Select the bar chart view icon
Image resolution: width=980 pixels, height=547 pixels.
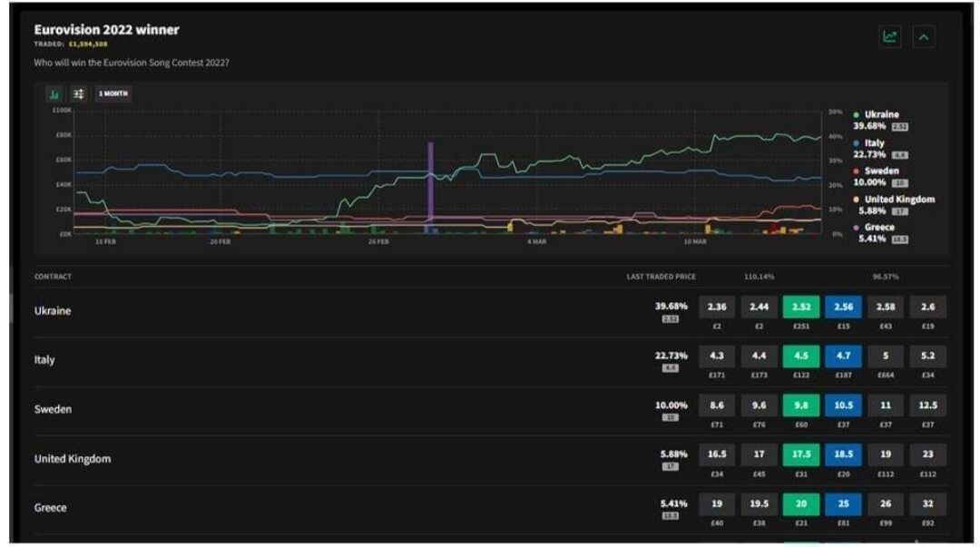[54, 94]
